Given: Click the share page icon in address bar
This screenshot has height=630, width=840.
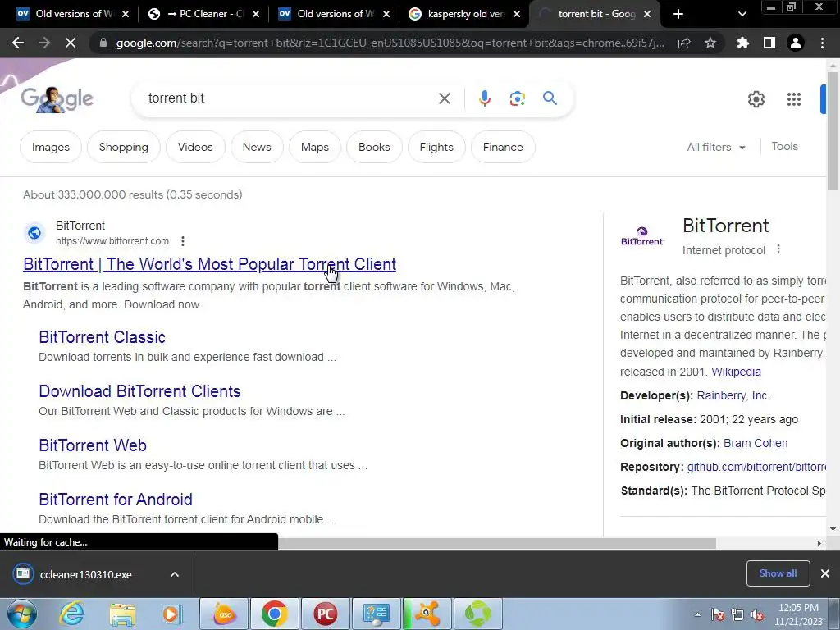Looking at the screenshot, I should [684, 43].
